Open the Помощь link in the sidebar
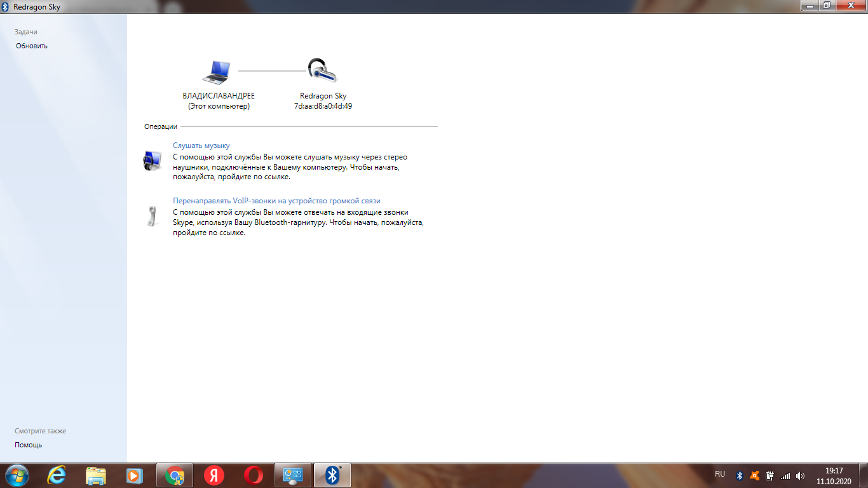Image resolution: width=868 pixels, height=488 pixels. pyautogui.click(x=29, y=445)
